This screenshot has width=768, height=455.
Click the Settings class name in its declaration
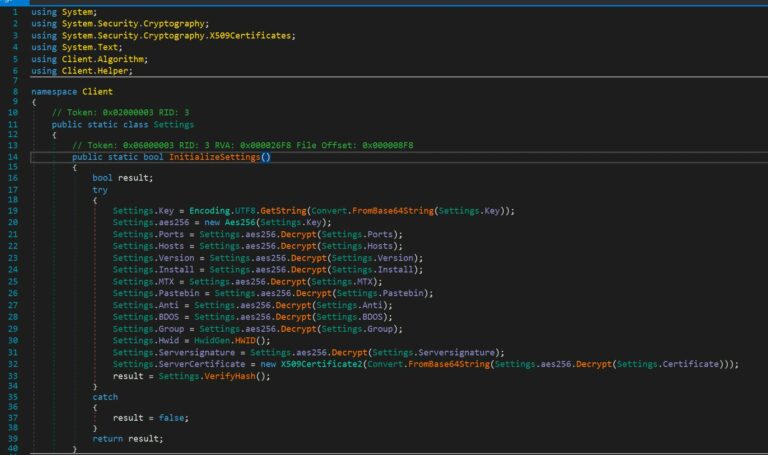174,125
